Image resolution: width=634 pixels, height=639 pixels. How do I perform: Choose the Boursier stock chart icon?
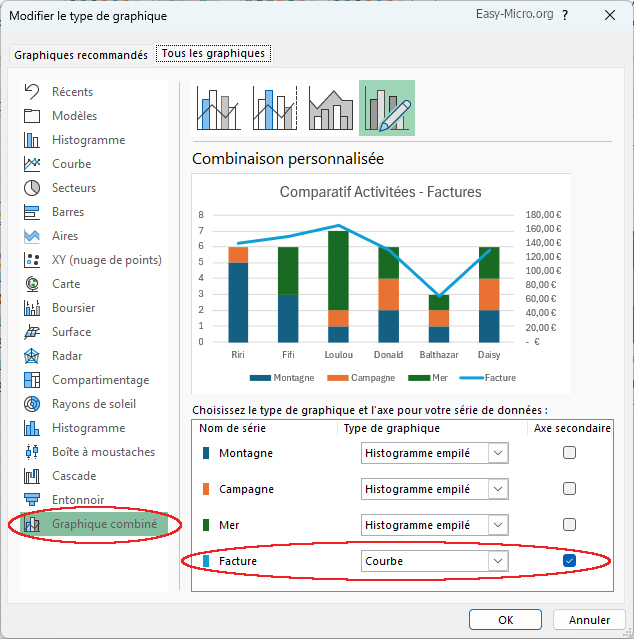click(32, 308)
